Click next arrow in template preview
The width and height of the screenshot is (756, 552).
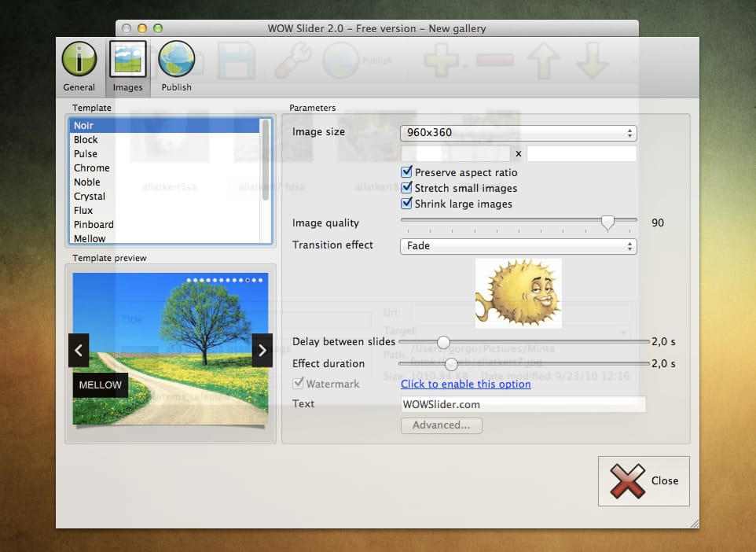click(x=262, y=351)
